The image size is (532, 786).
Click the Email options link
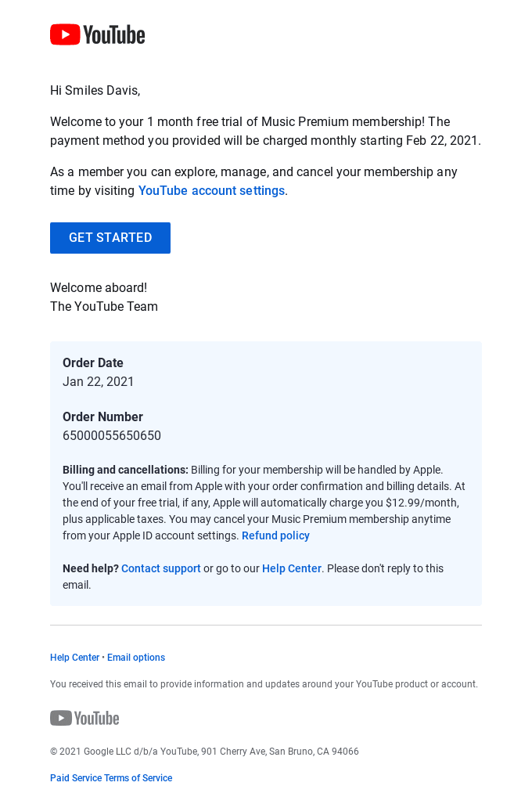click(136, 657)
